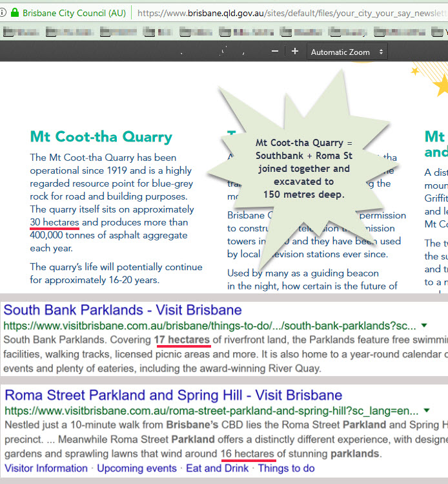
Task: Click the underlined "16 hectares" text
Action: pos(247,454)
